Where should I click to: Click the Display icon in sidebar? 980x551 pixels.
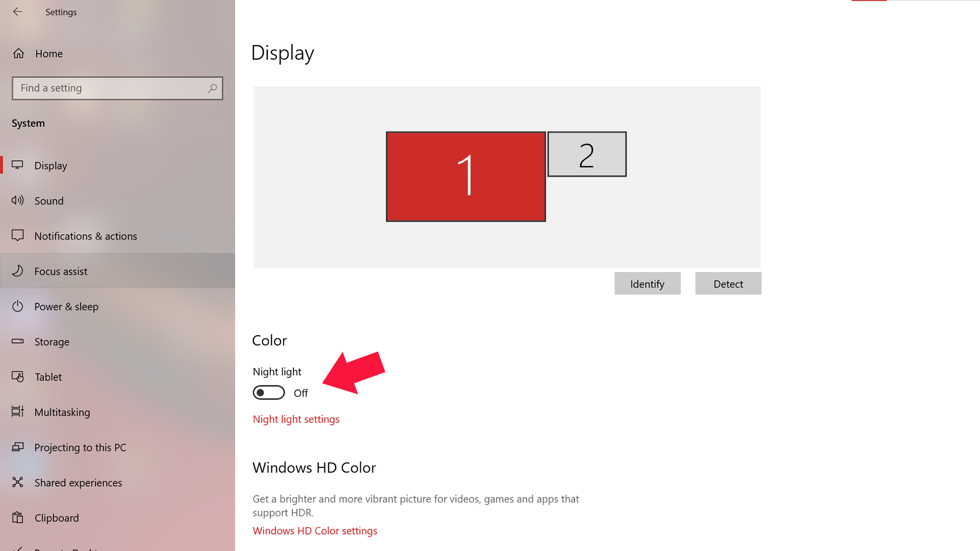pos(18,165)
